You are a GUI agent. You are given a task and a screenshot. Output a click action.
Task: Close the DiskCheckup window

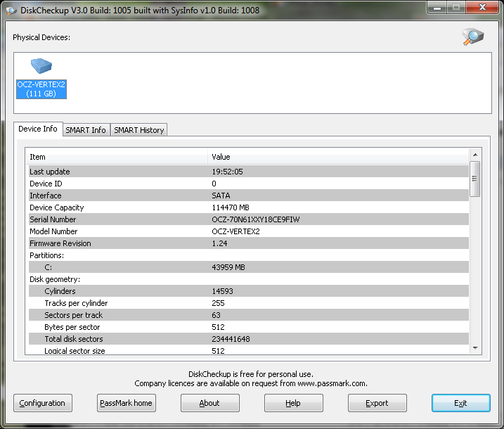(482, 8)
